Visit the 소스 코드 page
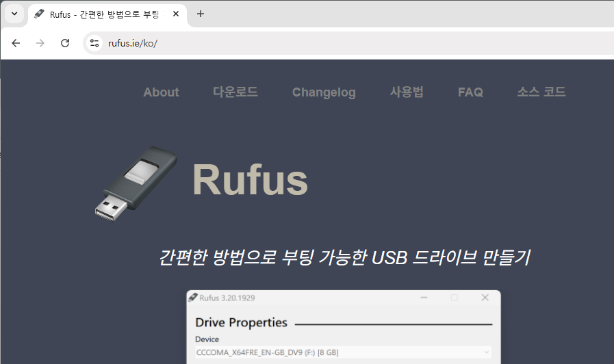This screenshot has width=614, height=364. (x=541, y=92)
